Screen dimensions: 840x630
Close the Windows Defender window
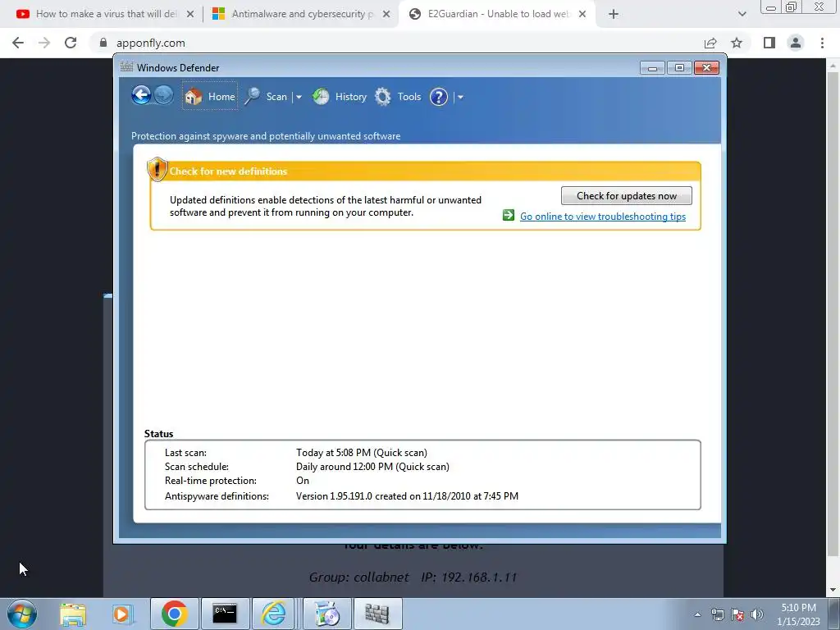pos(706,67)
